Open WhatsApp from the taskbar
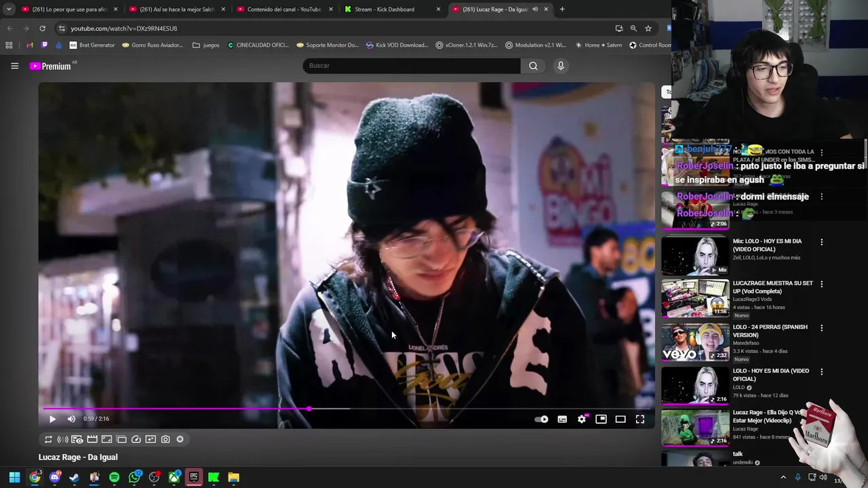 (134, 477)
